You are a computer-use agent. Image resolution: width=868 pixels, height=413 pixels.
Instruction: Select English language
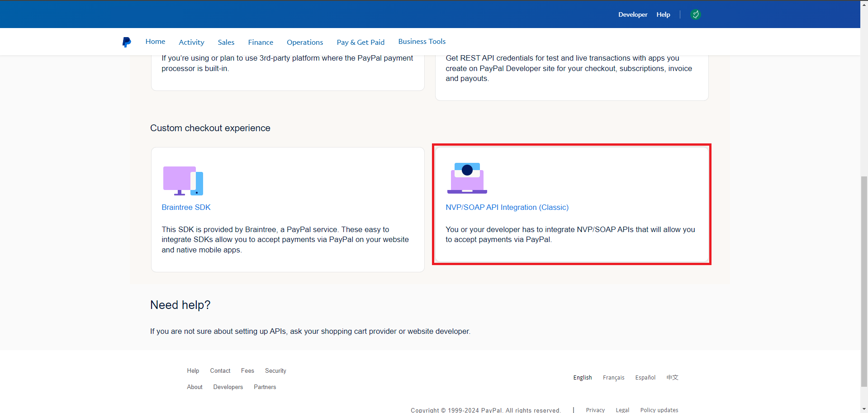pyautogui.click(x=583, y=377)
